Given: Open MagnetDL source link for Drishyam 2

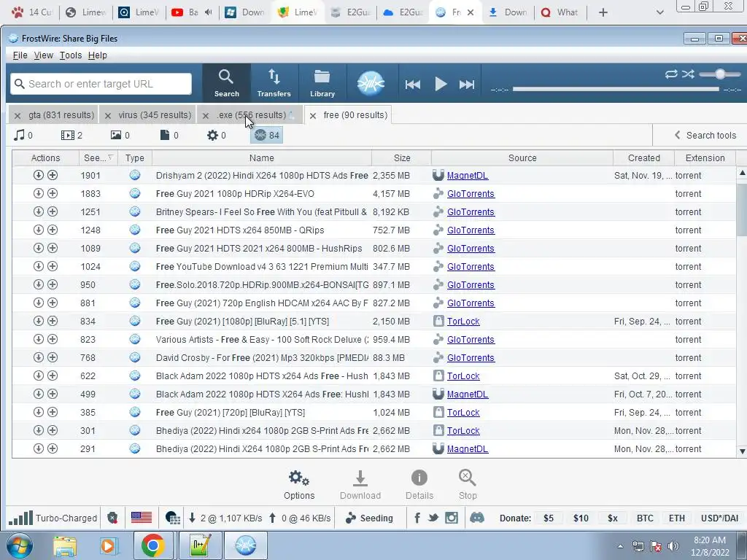Looking at the screenshot, I should 468,176.
